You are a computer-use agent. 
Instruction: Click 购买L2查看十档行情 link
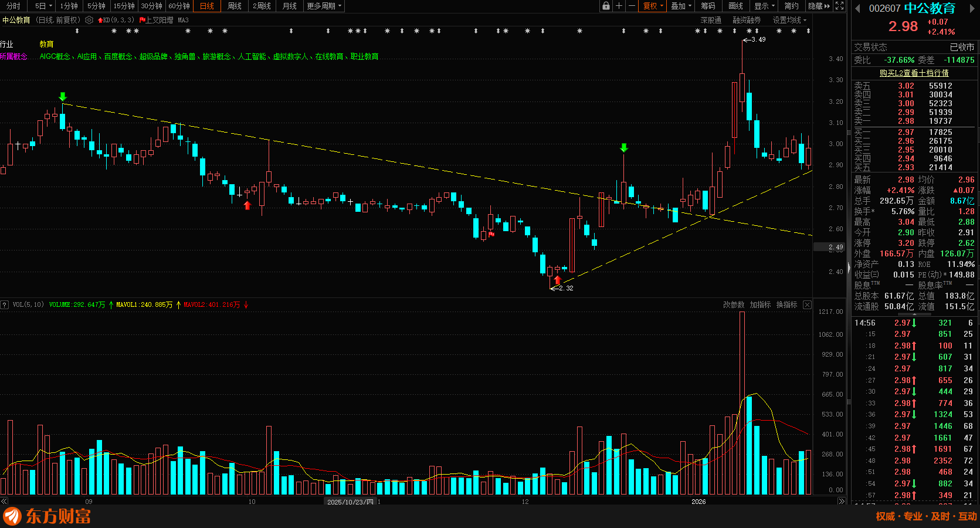point(914,73)
